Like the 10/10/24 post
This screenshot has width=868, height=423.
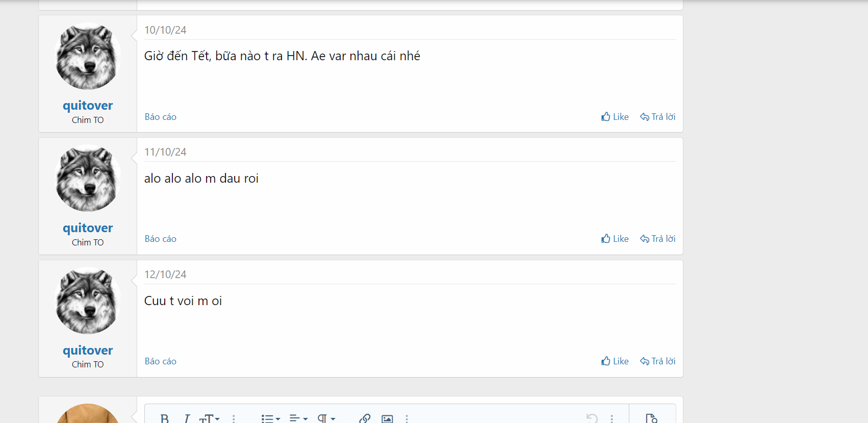(x=615, y=117)
